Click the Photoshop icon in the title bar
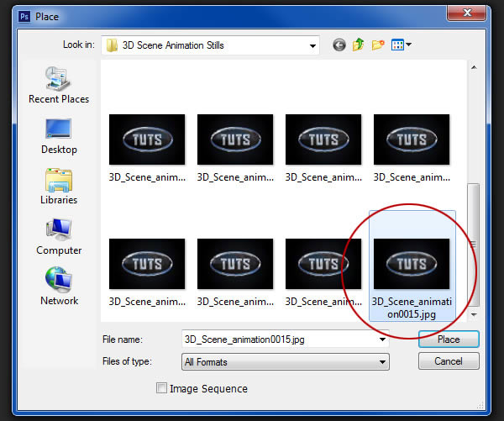Viewport: 504px width, 421px height. 24,16
